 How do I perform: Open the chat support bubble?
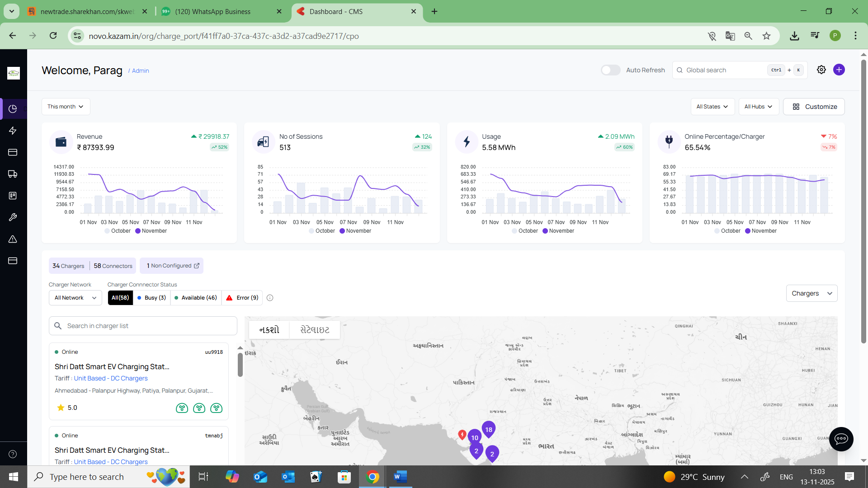(x=841, y=439)
